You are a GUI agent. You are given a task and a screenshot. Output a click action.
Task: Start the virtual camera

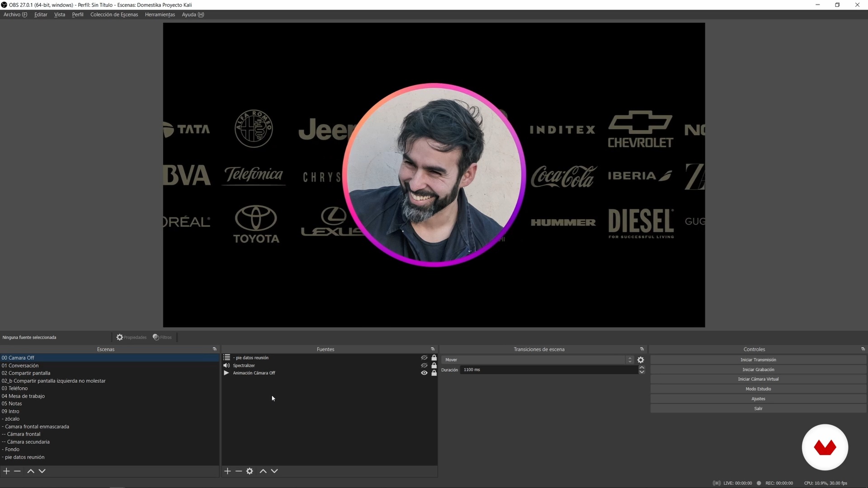758,379
